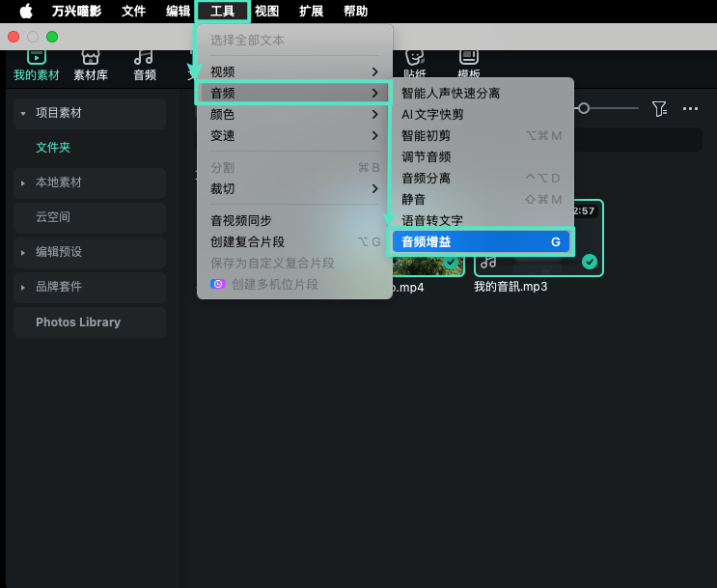Viewport: 717px width, 588px height.
Task: Open the three-dot more options menu
Action: coord(690,109)
